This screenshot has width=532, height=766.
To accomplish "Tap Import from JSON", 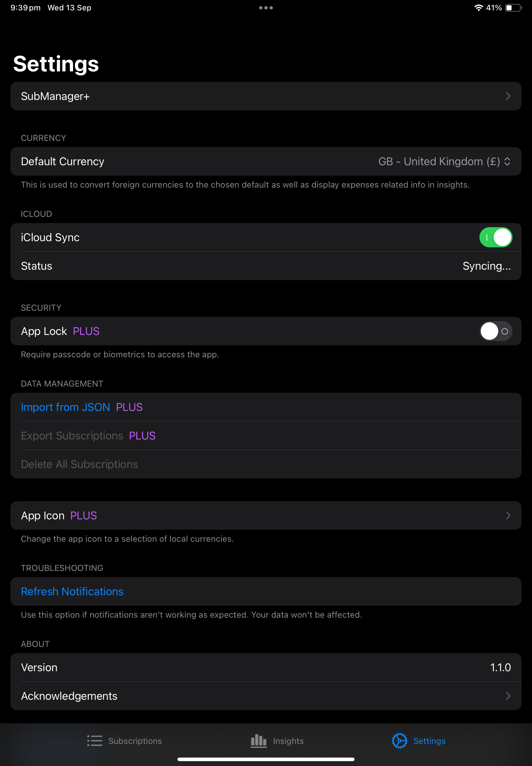I will pyautogui.click(x=65, y=407).
